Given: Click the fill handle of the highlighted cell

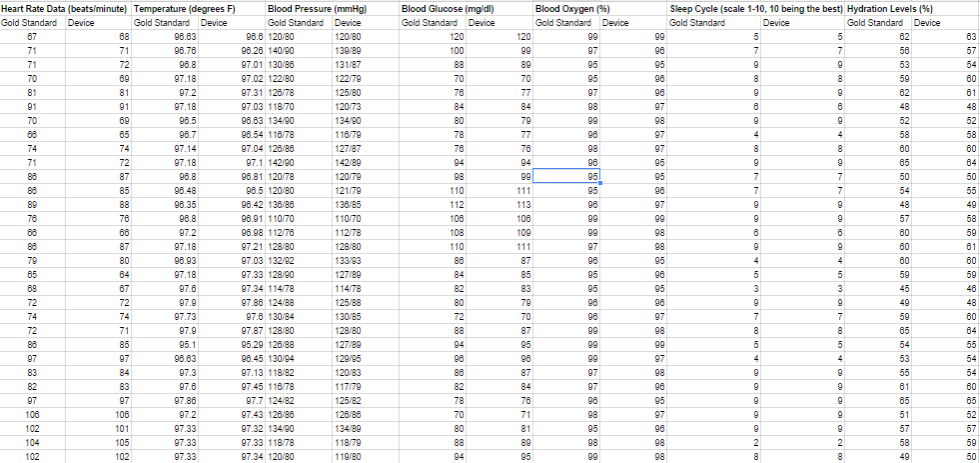Looking at the screenshot, I should tap(599, 182).
